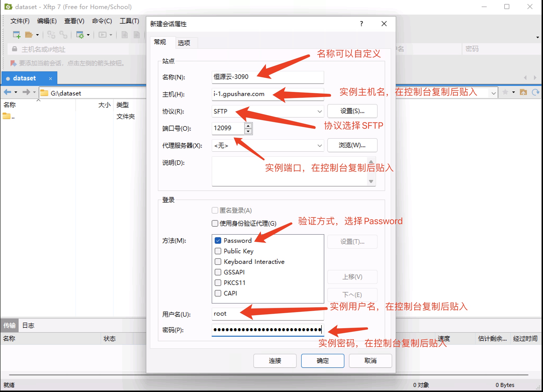Image resolution: width=543 pixels, height=392 pixels.
Task: Click the new session toolbar icon
Action: 17,35
